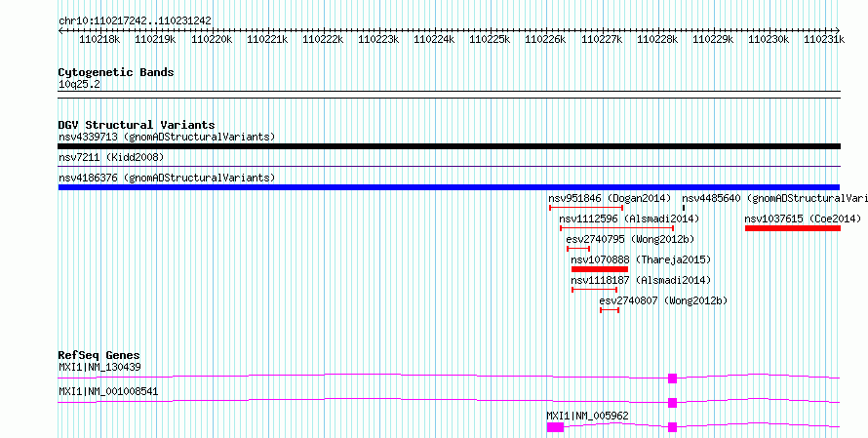Click the 110229k ruler tick label
868x438 pixels.
point(714,39)
